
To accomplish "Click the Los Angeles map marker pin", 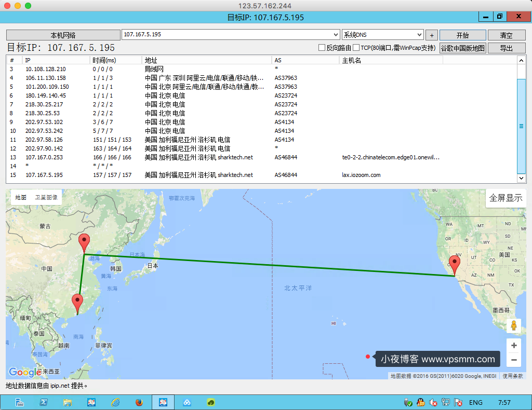I will pyautogui.click(x=454, y=266).
